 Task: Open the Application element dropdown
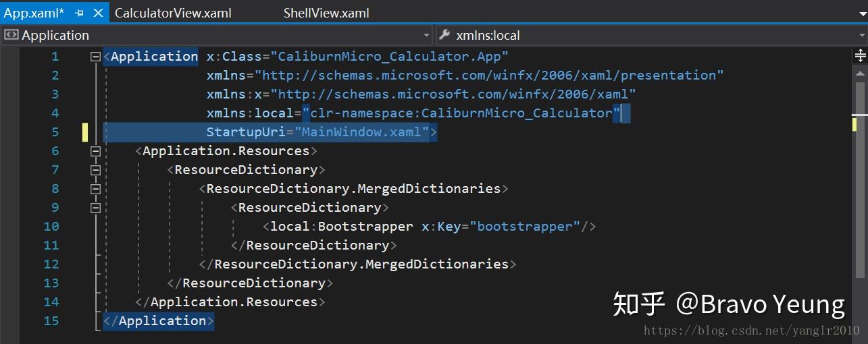point(426,35)
